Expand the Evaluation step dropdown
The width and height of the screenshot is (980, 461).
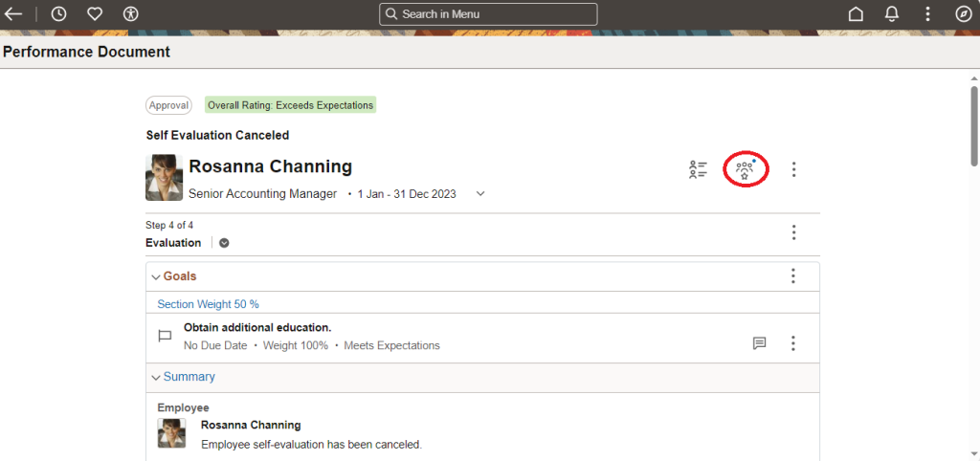(x=224, y=243)
